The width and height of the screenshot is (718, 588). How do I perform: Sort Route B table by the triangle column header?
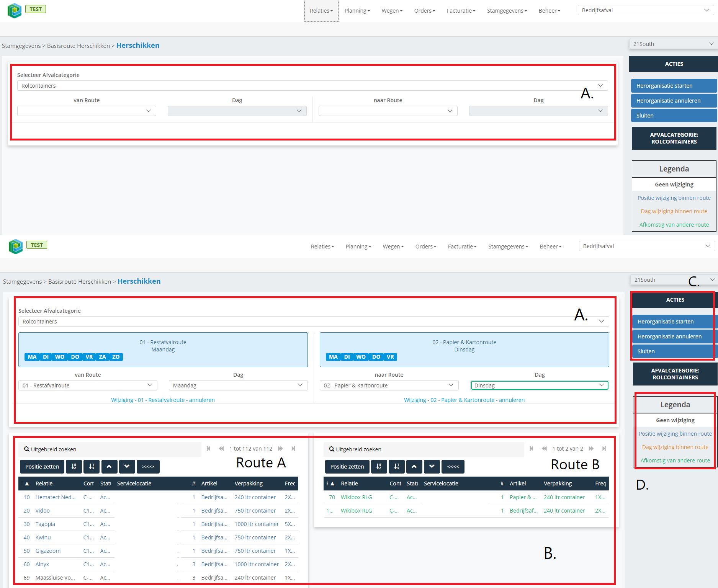click(x=332, y=483)
